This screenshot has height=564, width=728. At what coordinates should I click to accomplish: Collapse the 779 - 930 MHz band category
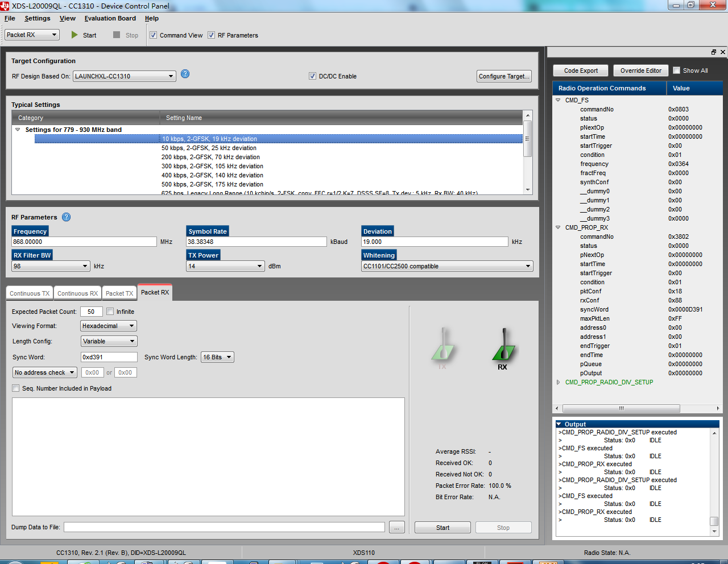[18, 130]
